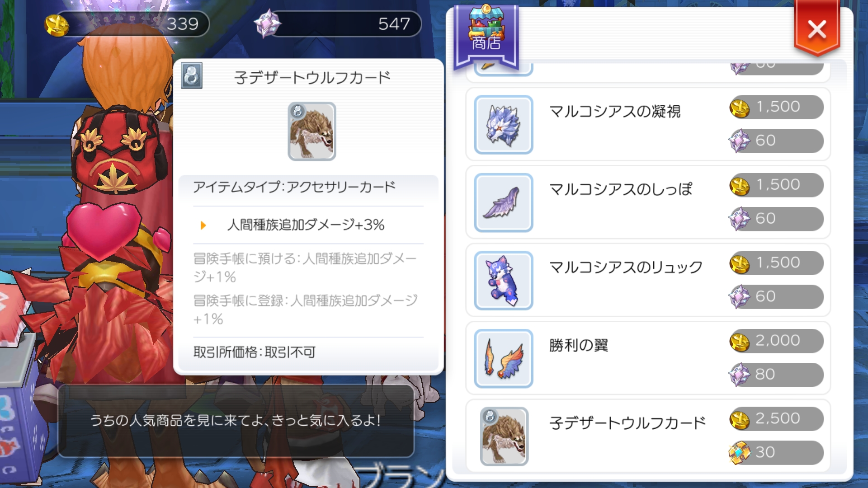Click the card thumbnail in detail popup
This screenshot has height=488, width=868.
tap(312, 131)
